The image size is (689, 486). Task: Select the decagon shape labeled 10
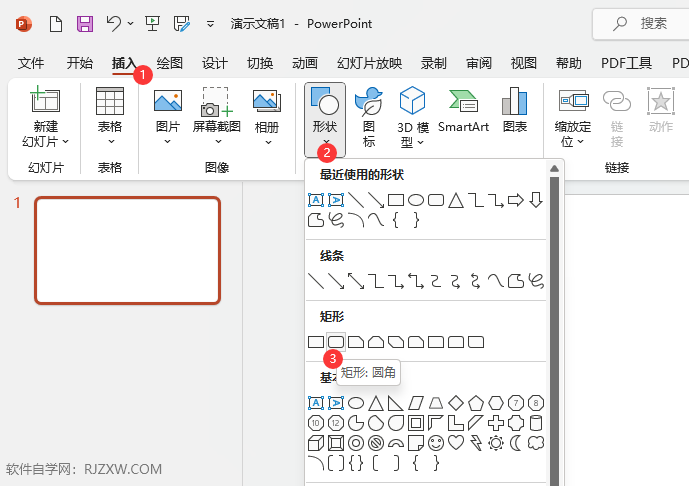[315, 423]
